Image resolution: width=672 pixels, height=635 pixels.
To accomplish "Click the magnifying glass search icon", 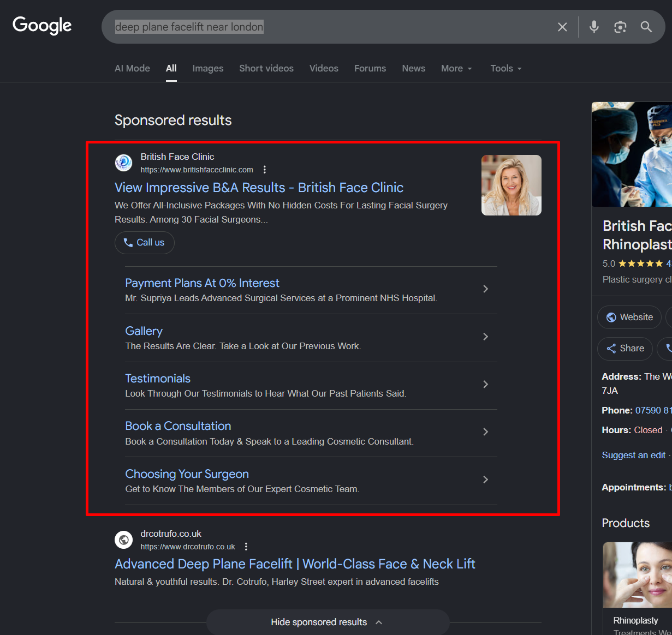I will [646, 27].
